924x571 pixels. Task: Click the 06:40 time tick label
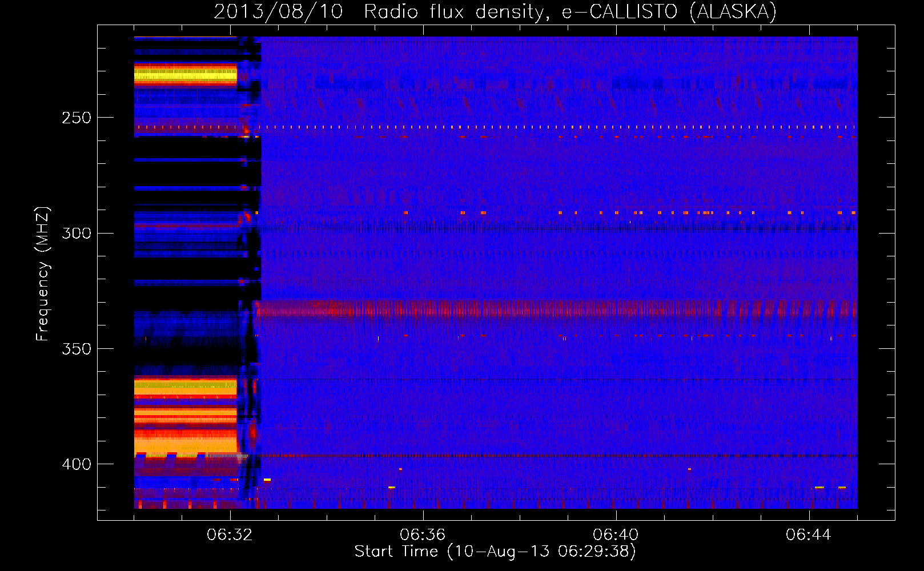tap(616, 535)
